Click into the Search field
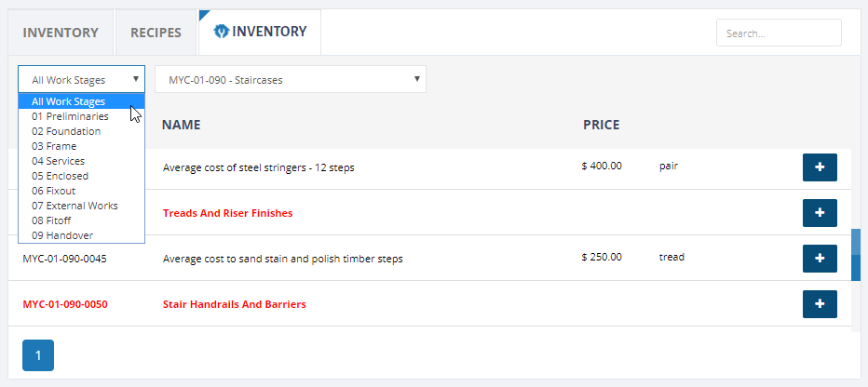The image size is (868, 387). [779, 33]
